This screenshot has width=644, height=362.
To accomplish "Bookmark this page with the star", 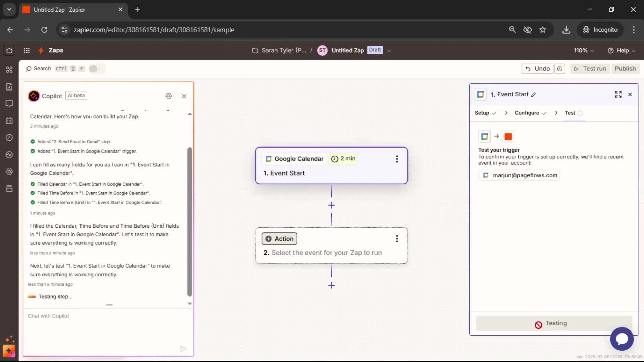I will click(543, 30).
